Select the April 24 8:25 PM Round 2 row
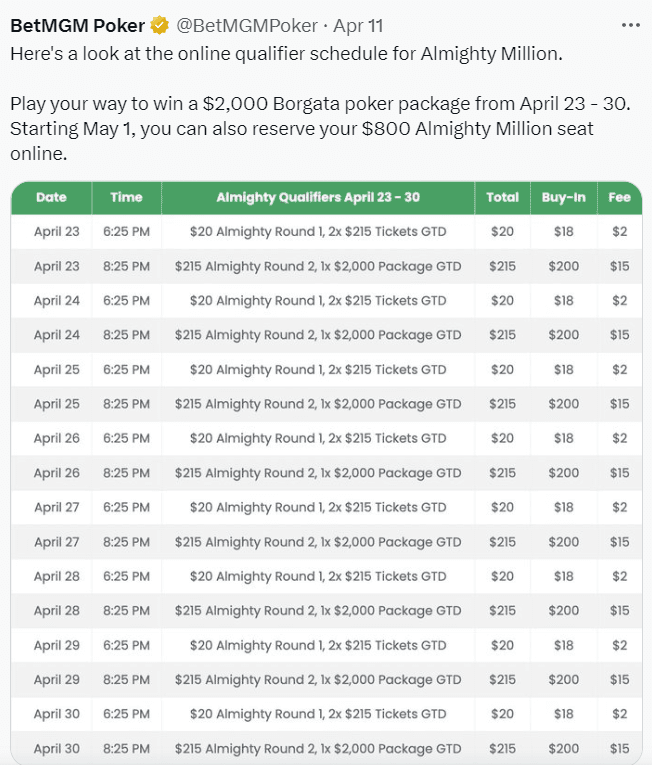652x765 pixels. click(x=326, y=335)
